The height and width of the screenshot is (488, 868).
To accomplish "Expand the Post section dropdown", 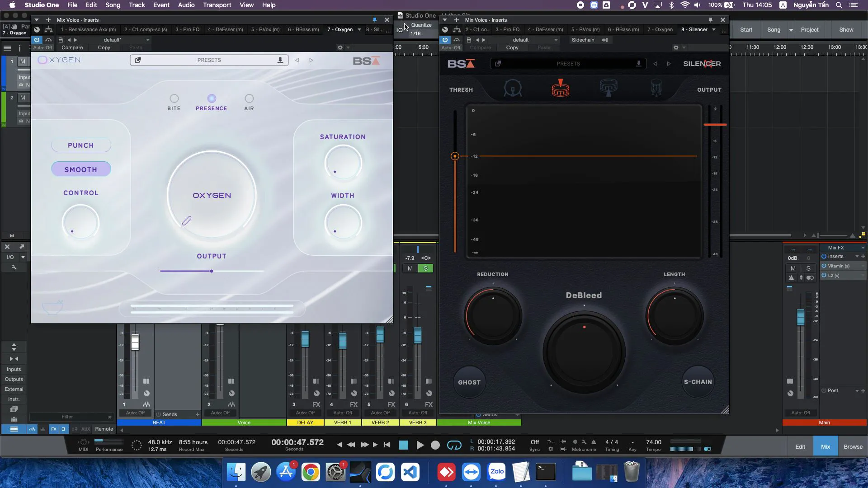I will [x=857, y=391].
